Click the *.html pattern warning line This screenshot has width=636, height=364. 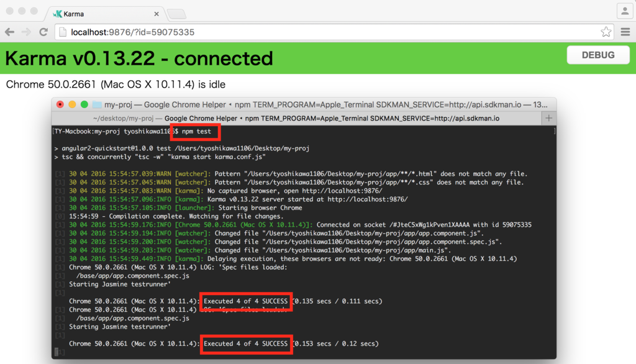click(291, 174)
